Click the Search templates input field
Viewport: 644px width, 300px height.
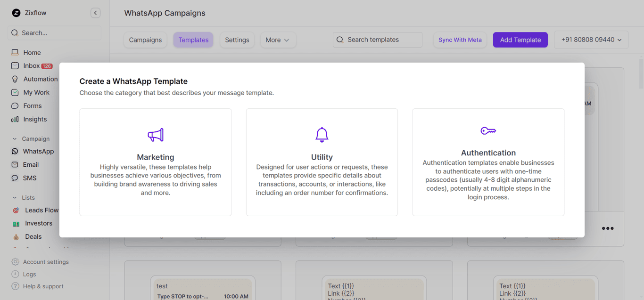pyautogui.click(x=377, y=40)
